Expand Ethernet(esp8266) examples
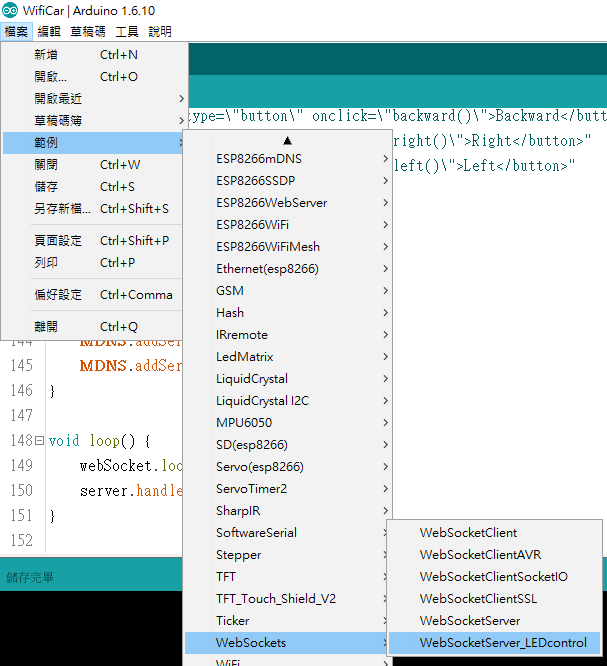The image size is (607, 666). pyautogui.click(x=288, y=269)
